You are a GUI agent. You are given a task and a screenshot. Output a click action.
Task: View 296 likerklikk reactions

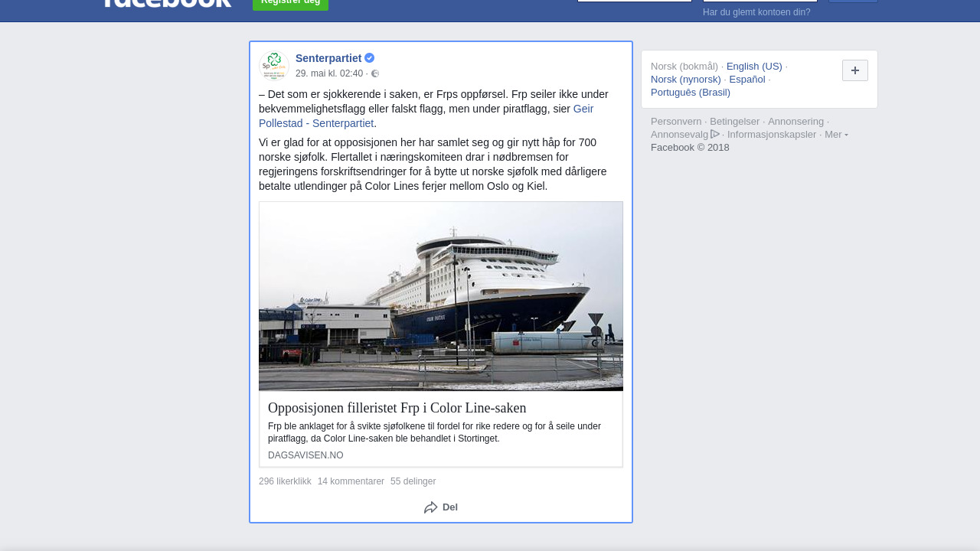(x=285, y=481)
